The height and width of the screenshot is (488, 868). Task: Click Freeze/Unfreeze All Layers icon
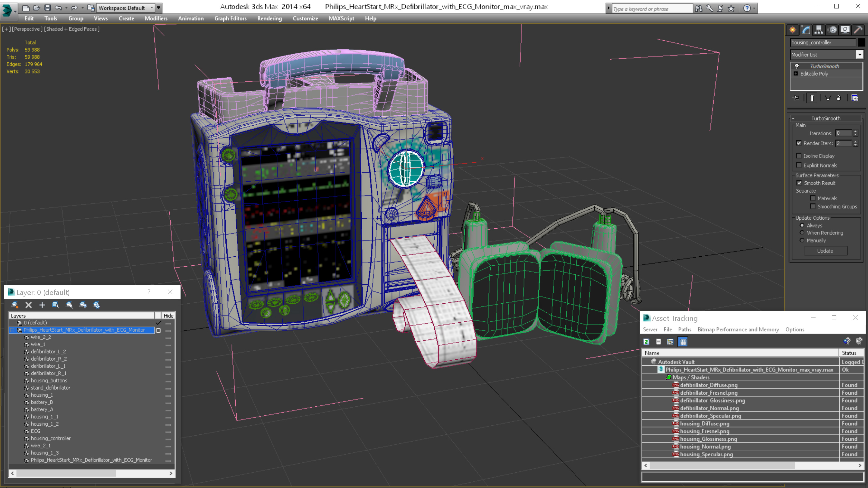pyautogui.click(x=96, y=305)
